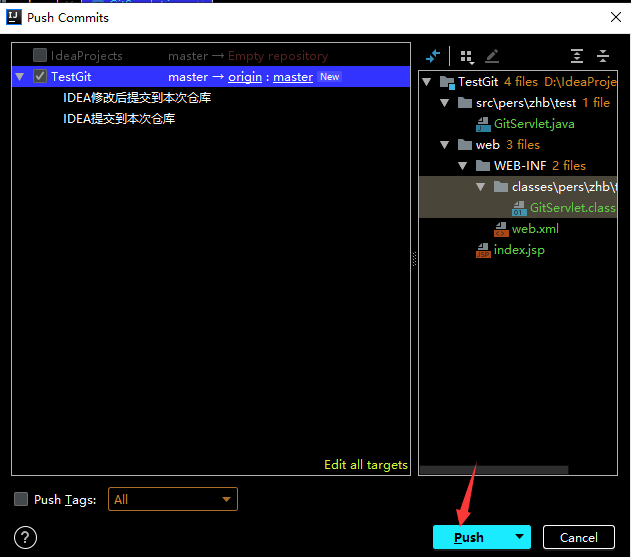Image resolution: width=631 pixels, height=557 pixels.
Task: Collapse the src\pers\zhb\test folder node
Action: (x=445, y=103)
